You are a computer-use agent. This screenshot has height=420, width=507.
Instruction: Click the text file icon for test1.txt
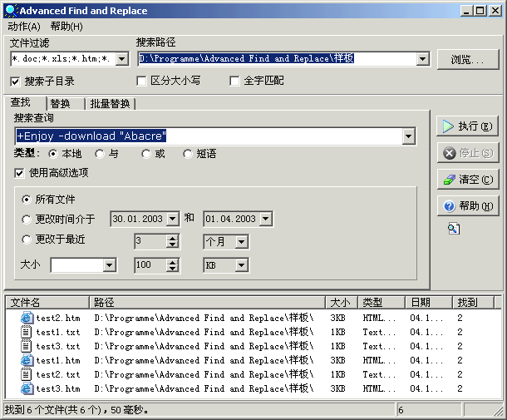click(27, 332)
